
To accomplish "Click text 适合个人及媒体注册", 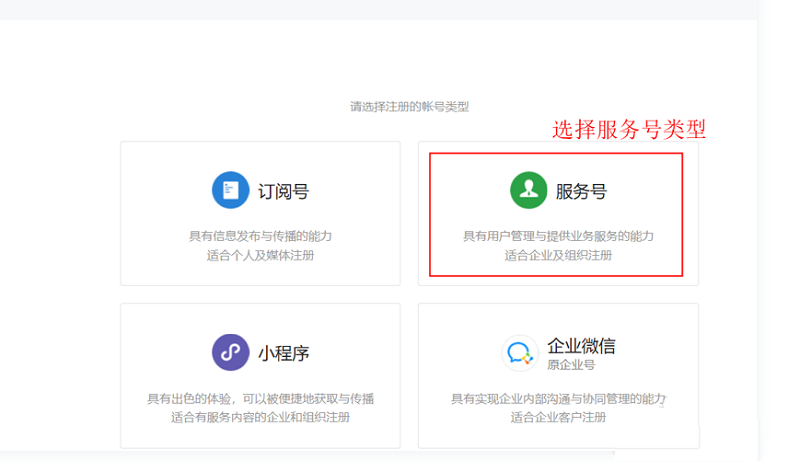I will pos(260,255).
